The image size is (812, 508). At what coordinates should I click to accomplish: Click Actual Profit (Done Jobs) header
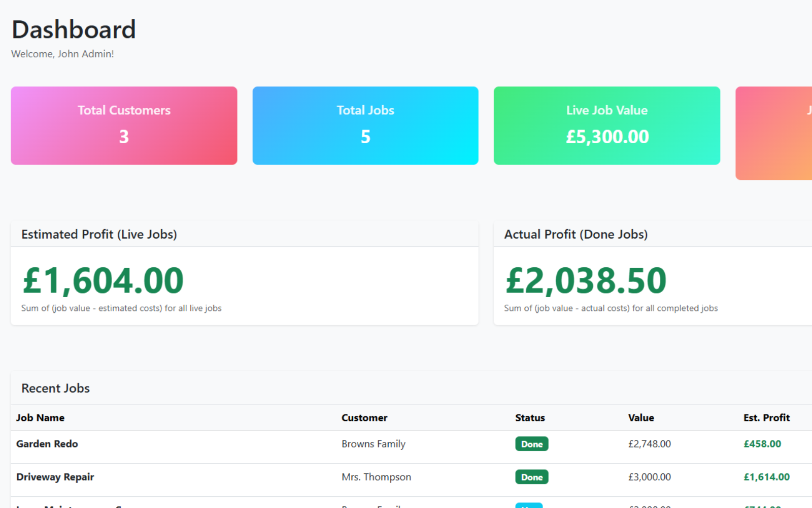click(x=576, y=234)
